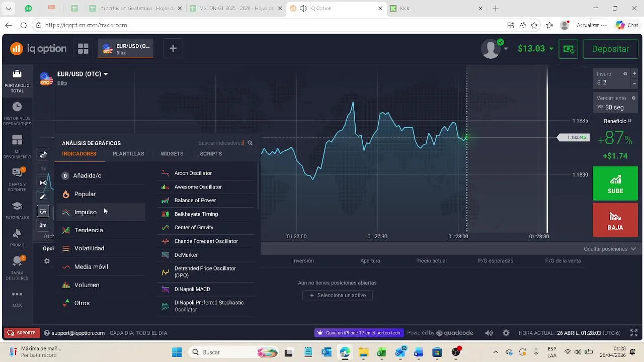Toggle the sound speaker icon in status bar
The height and width of the screenshot is (362, 644).
pos(489,333)
